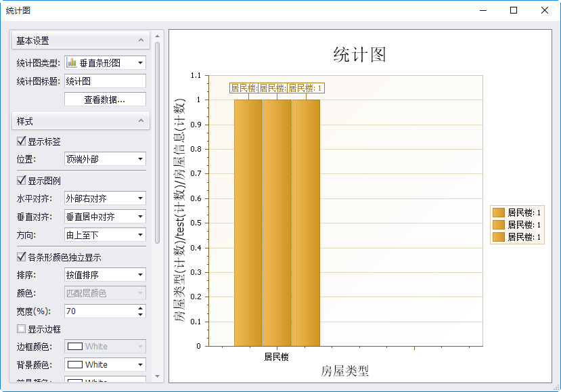Click the first legend swatch icon 居民楼
Image resolution: width=561 pixels, height=392 pixels.
[x=499, y=213]
